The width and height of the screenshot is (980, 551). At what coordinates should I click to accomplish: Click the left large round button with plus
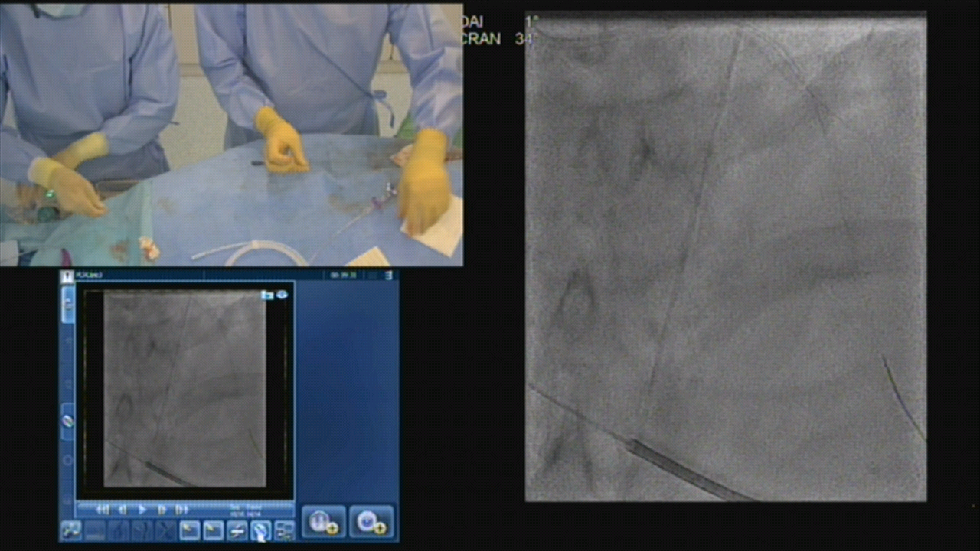point(324,522)
